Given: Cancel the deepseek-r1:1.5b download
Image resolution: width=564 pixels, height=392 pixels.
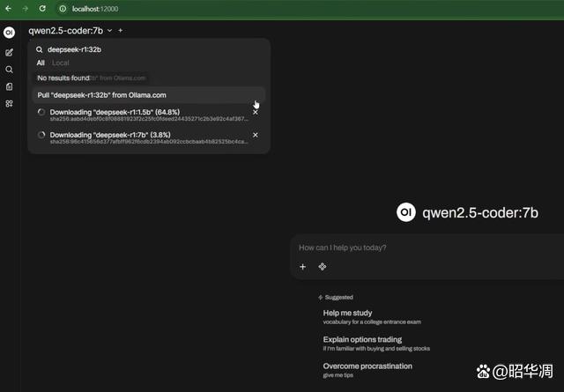Looking at the screenshot, I should click(x=256, y=112).
